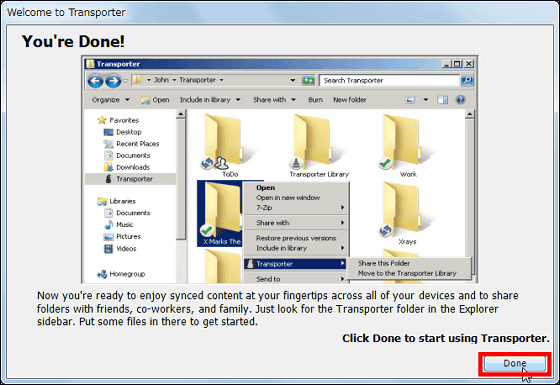Open the recent pages dropdown beside the Forward arrow
This screenshot has height=385, width=560.
point(125,81)
